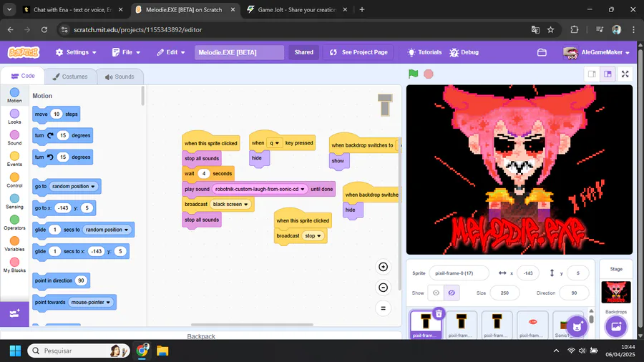Click the Scratch logo
The height and width of the screenshot is (362, 644).
[x=24, y=52]
